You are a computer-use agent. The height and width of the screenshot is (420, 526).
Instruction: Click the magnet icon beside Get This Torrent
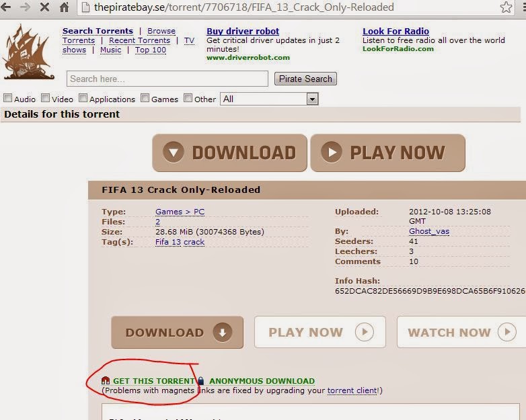[106, 380]
